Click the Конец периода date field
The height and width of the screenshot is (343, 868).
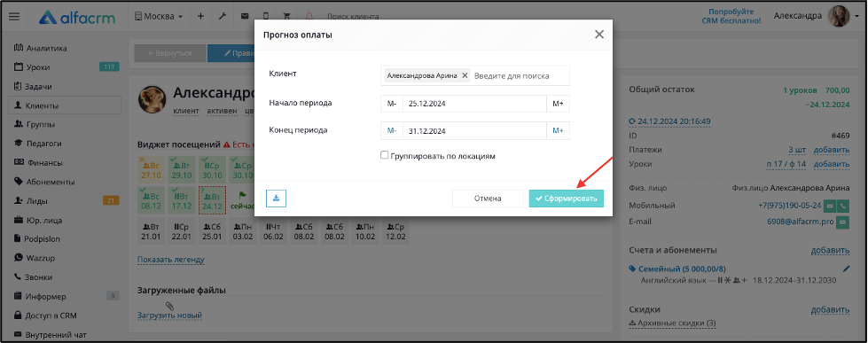474,131
